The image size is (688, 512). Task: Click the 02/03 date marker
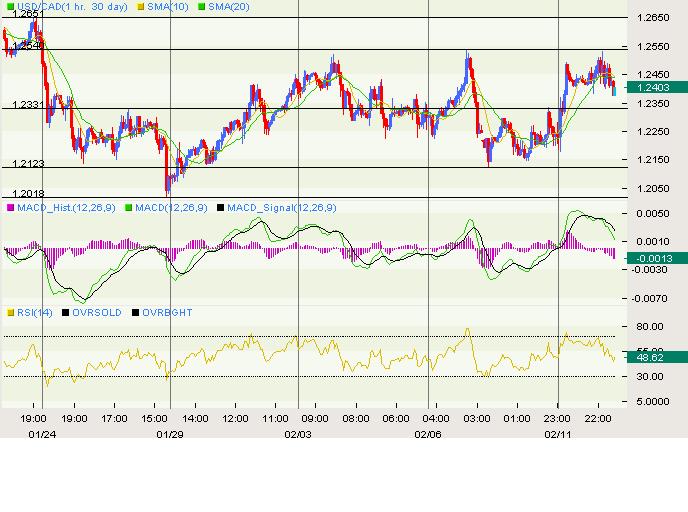[298, 434]
